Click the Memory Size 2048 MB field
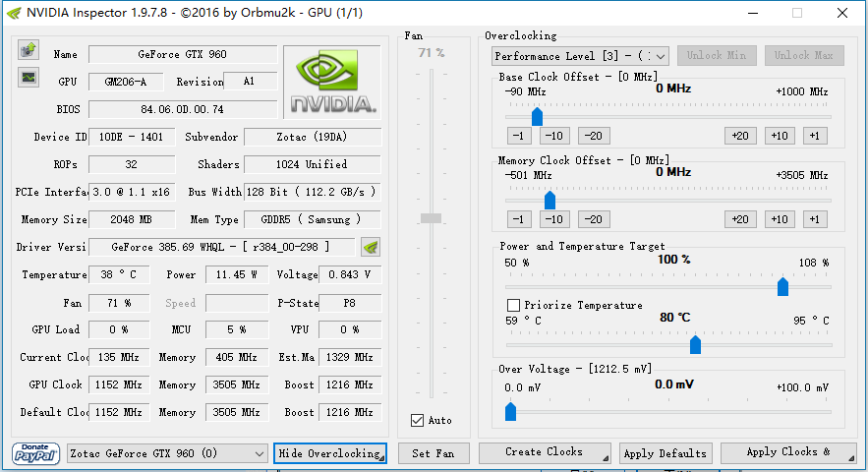The height and width of the screenshot is (472, 868). click(x=132, y=219)
